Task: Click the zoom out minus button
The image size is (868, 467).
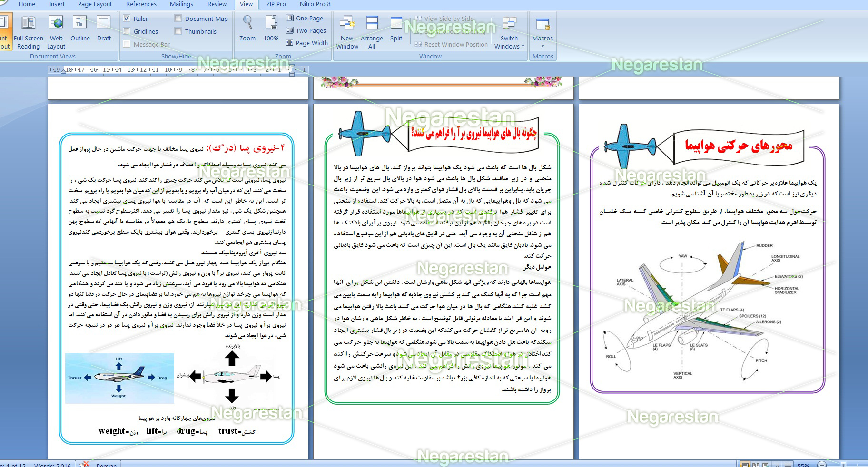Action: pyautogui.click(x=822, y=465)
